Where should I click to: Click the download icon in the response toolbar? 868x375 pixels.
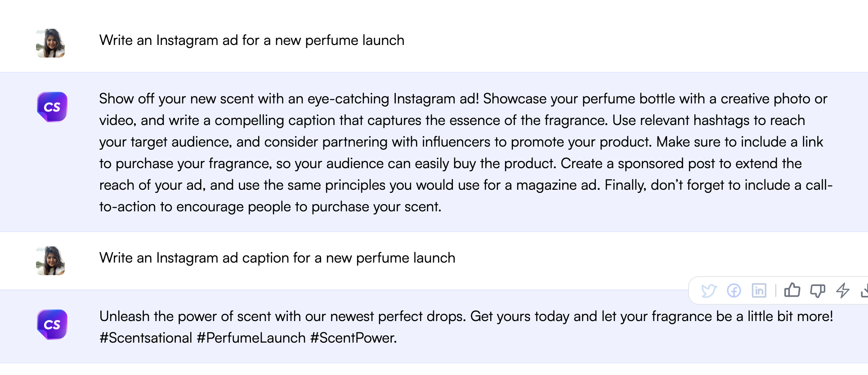pos(864,291)
